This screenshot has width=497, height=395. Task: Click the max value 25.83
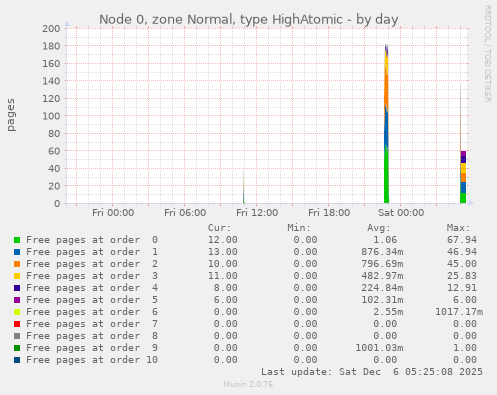click(x=462, y=276)
